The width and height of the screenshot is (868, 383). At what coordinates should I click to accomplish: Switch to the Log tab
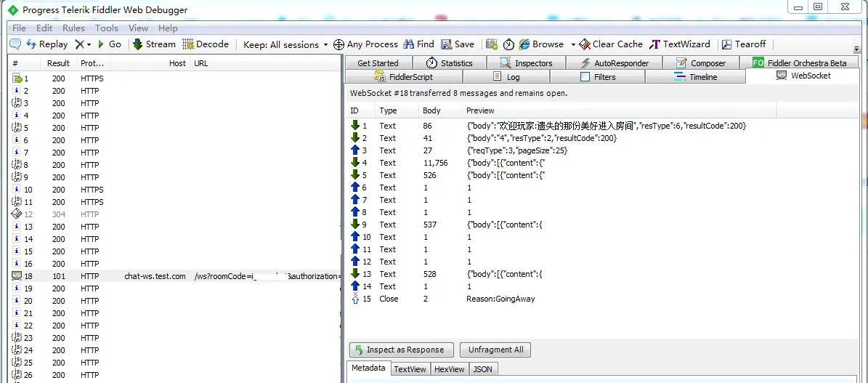point(506,77)
